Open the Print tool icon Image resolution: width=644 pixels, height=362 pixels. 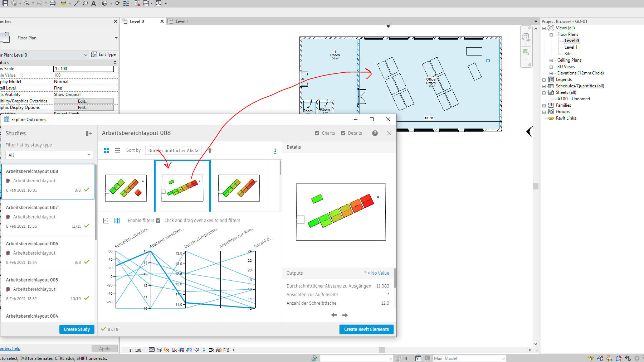tap(52, 4)
